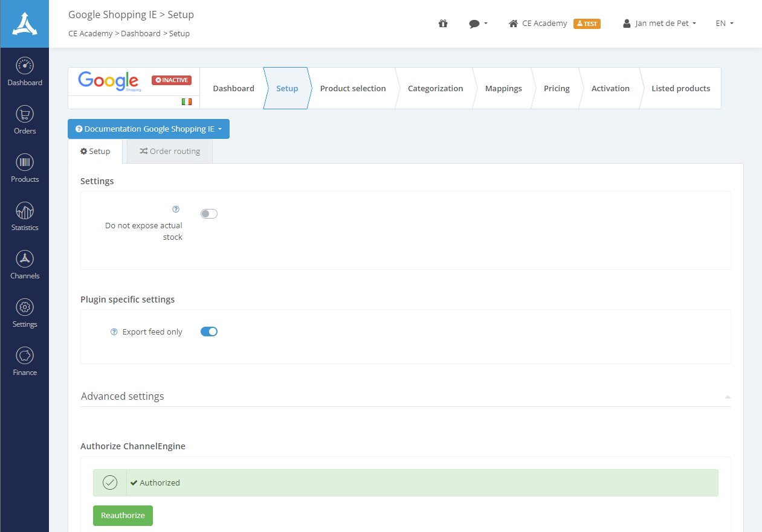
Task: Click the Advanced settings heading
Action: click(x=122, y=397)
